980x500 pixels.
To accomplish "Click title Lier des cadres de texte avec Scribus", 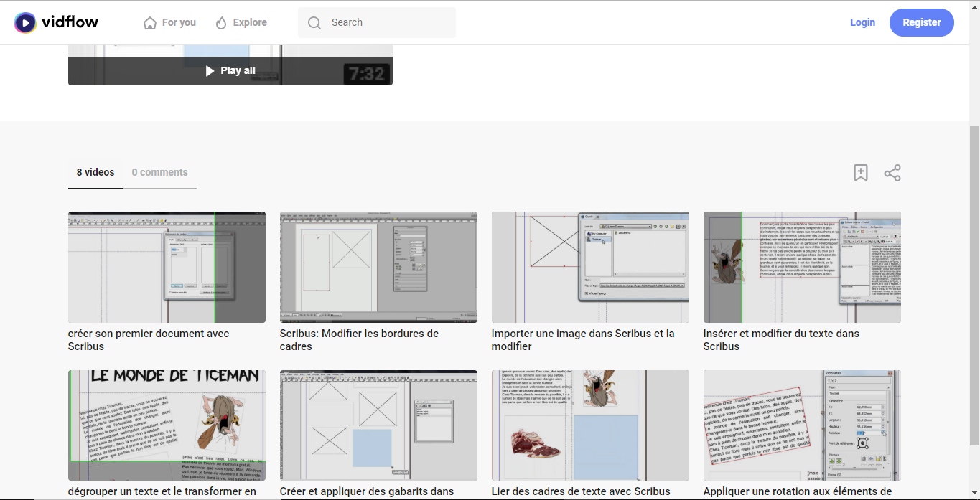I will click(x=581, y=492).
